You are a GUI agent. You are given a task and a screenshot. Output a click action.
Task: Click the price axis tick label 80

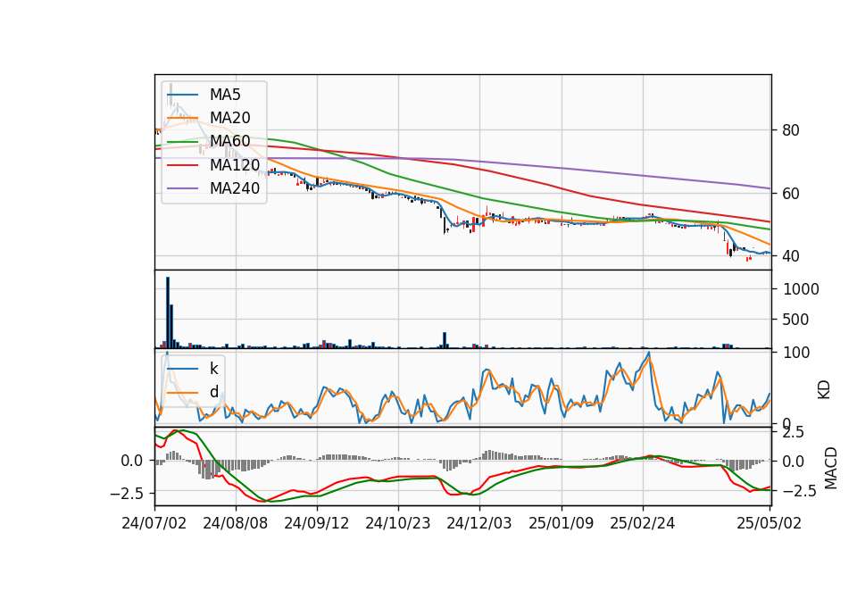[790, 130]
